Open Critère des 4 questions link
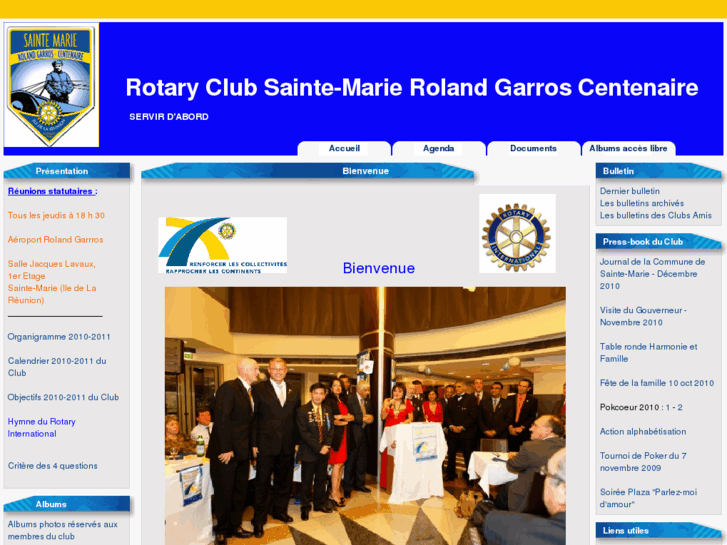This screenshot has height=545, width=727. 52,466
